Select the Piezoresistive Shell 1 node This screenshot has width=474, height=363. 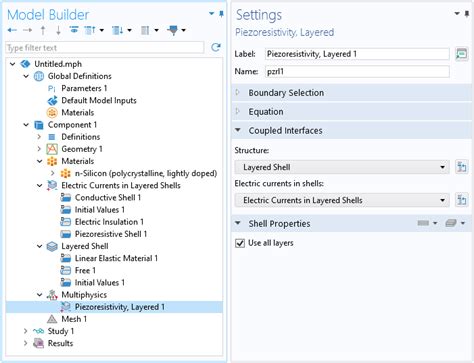click(x=111, y=234)
